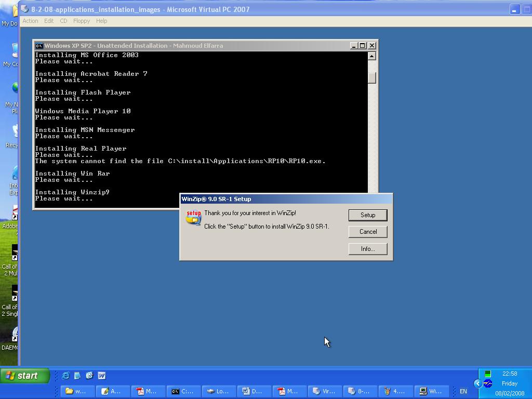Viewport: 532px width, 399px height.
Task: Click the console scrollbar up arrow
Action: click(372, 56)
